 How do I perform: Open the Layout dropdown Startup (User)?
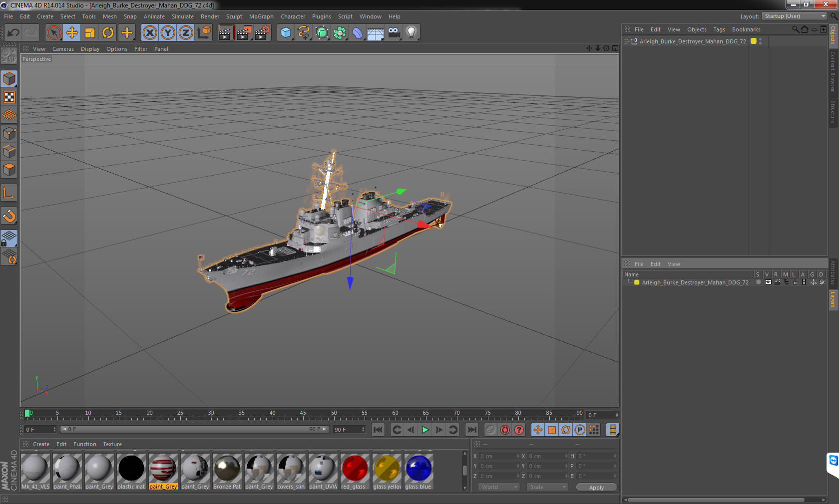pos(795,16)
